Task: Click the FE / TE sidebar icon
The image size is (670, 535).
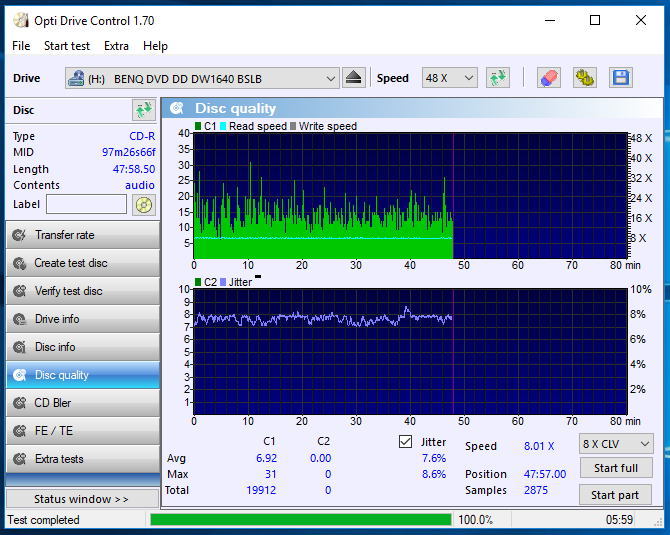Action: click(19, 431)
